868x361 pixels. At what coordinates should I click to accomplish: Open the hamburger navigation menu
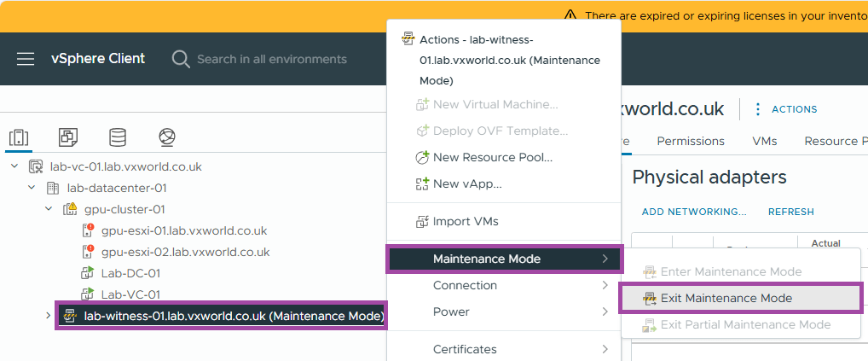click(x=26, y=59)
